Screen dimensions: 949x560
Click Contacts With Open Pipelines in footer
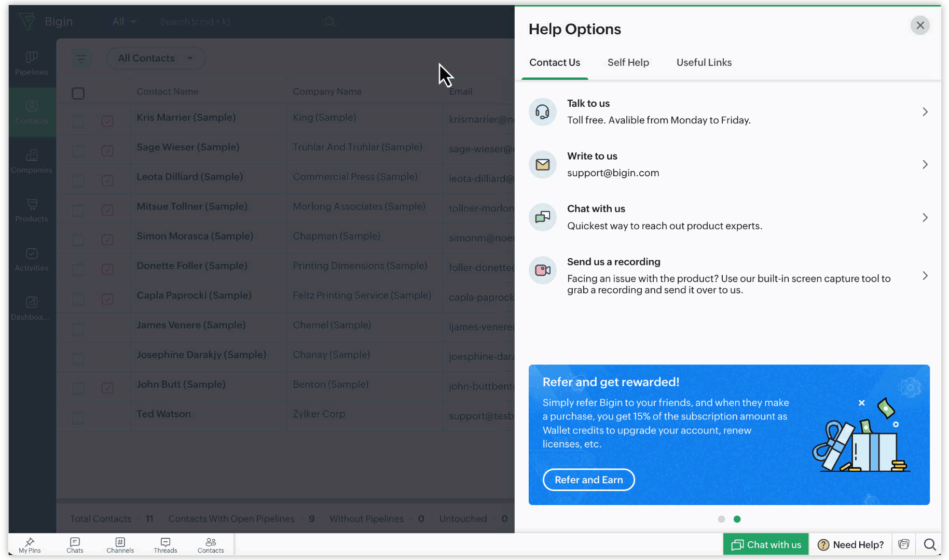coord(241,519)
